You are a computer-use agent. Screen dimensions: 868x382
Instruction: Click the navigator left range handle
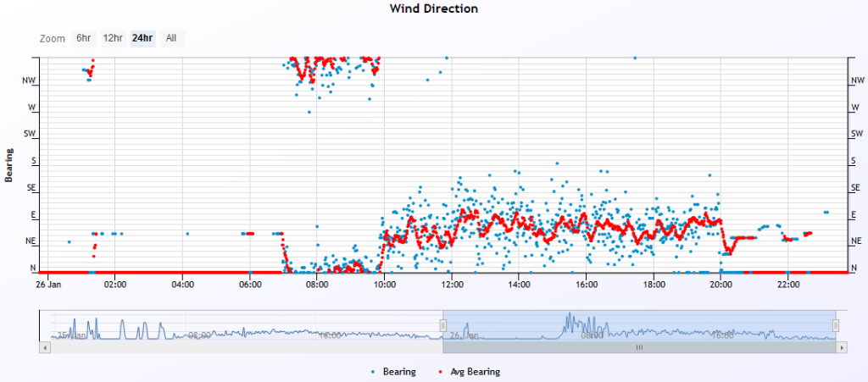coord(442,325)
